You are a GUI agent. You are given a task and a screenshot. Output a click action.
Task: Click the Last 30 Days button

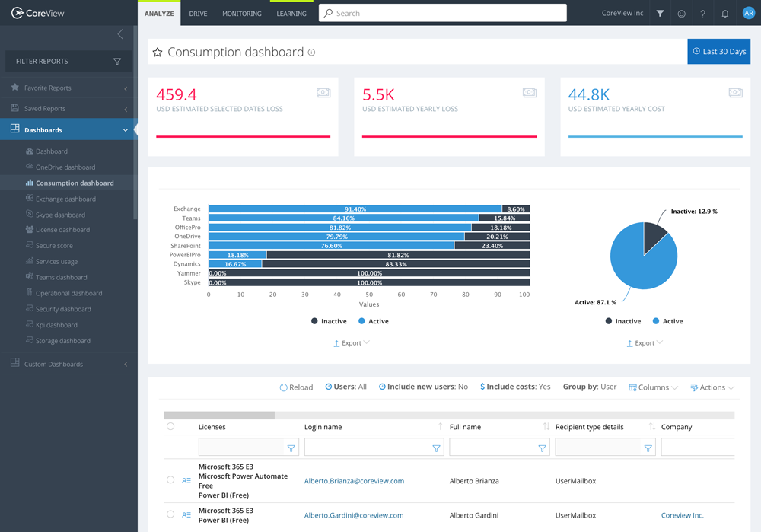pyautogui.click(x=718, y=51)
